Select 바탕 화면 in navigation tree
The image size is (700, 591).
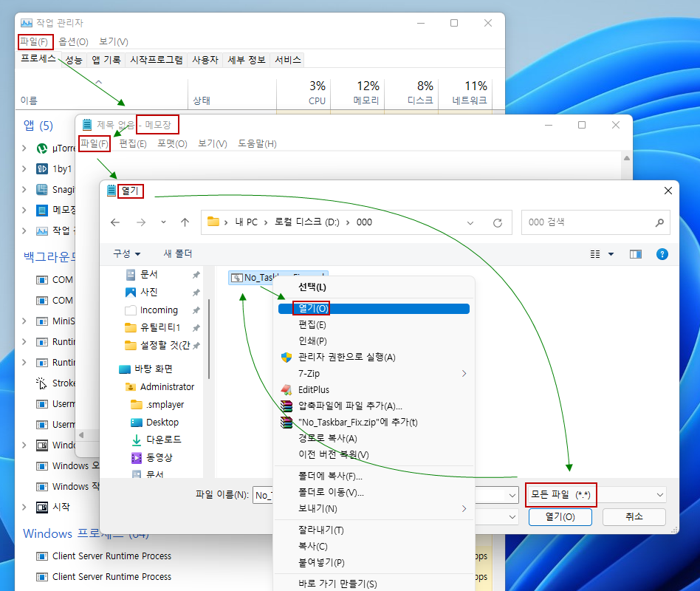153,369
